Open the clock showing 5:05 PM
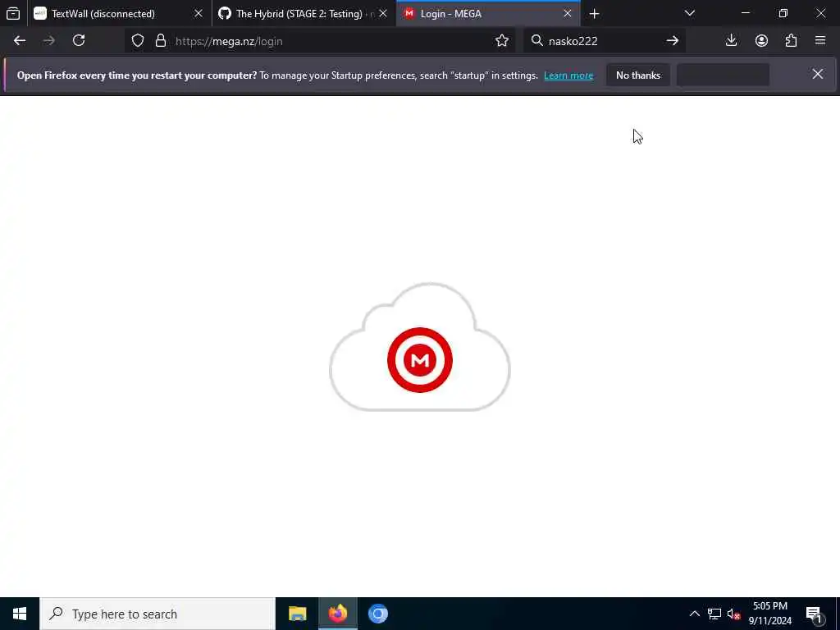 click(x=769, y=614)
